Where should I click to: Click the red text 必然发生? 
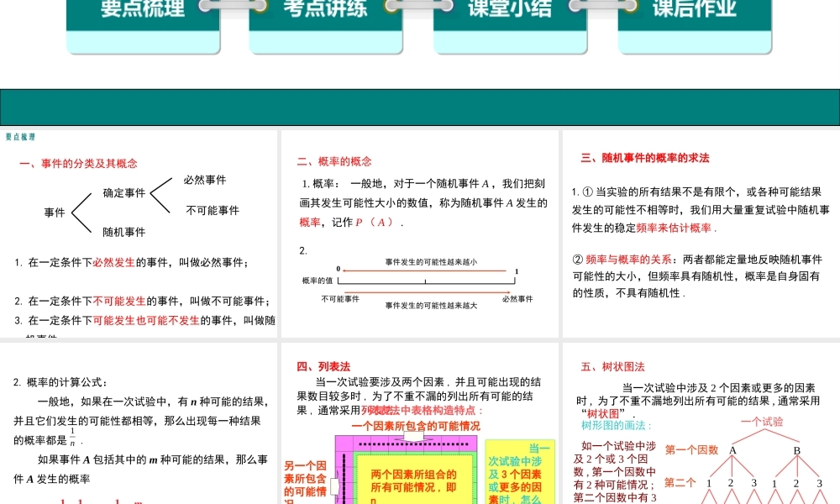click(114, 262)
